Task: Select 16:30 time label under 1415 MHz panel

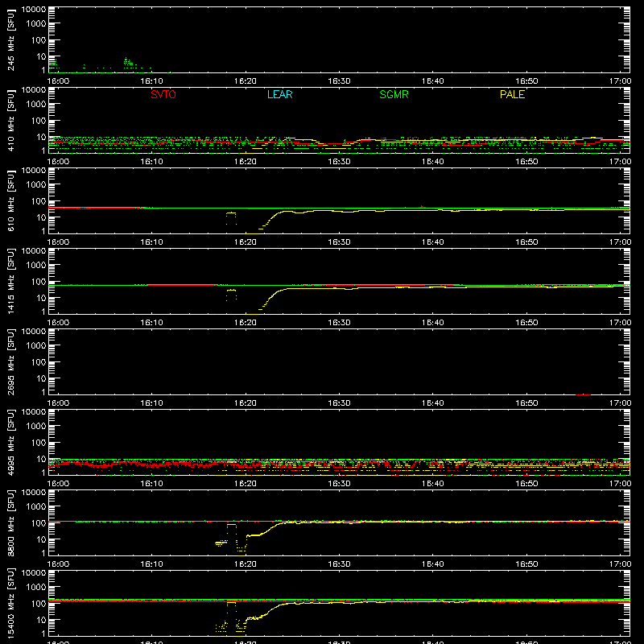Action: 339,323
